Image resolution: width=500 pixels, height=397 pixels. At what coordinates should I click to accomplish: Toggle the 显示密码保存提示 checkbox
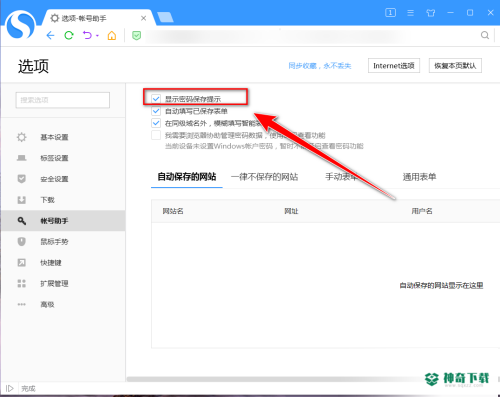pos(156,99)
